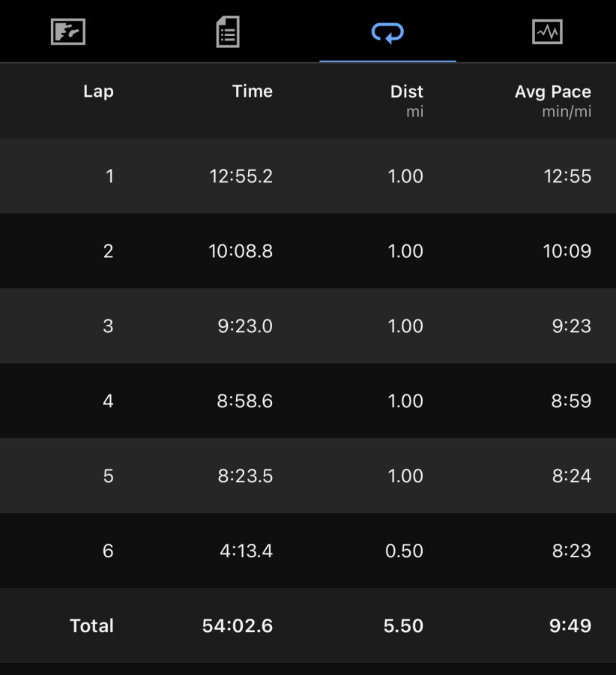Viewport: 616px width, 675px height.
Task: Click the Total row label
Action: point(91,625)
